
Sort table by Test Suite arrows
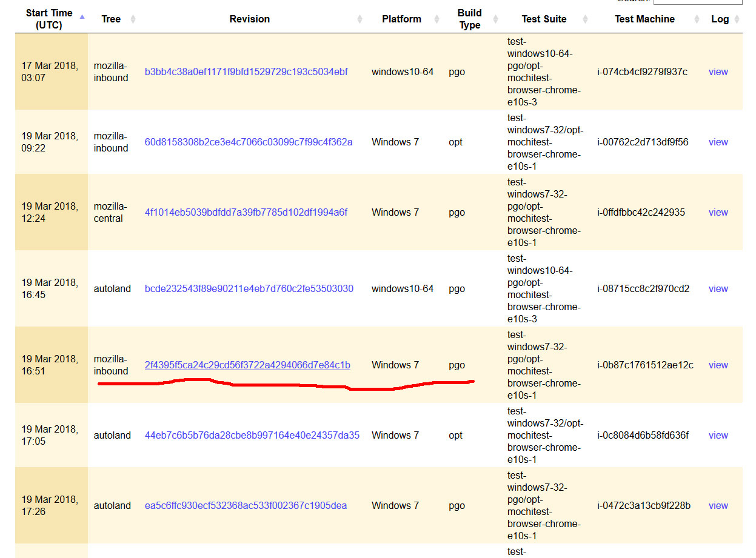585,19
